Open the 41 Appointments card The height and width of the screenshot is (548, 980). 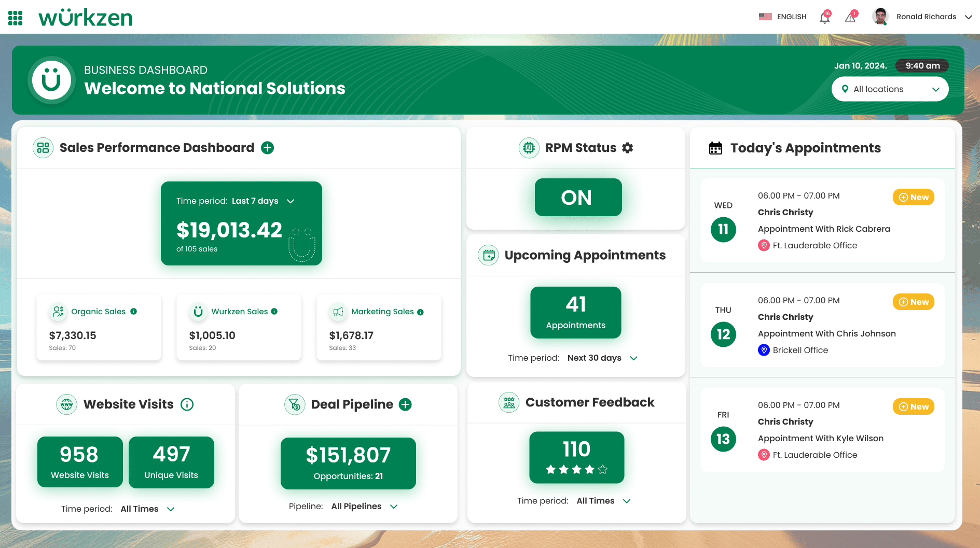575,313
